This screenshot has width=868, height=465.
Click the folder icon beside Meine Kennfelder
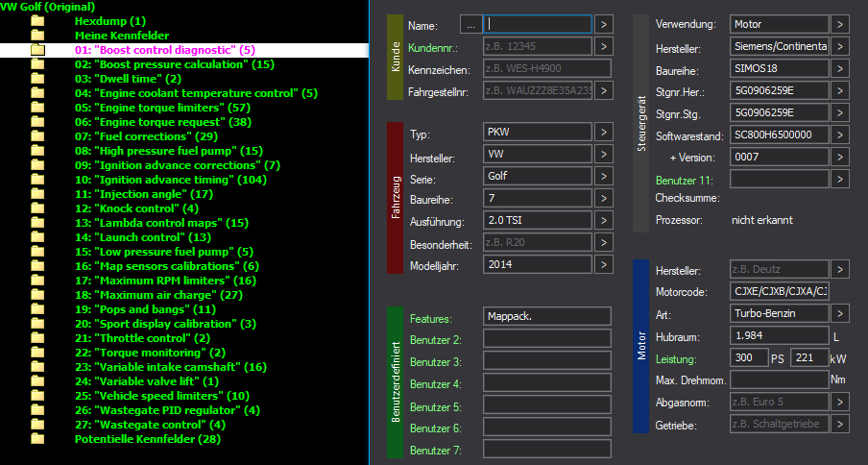[x=37, y=36]
